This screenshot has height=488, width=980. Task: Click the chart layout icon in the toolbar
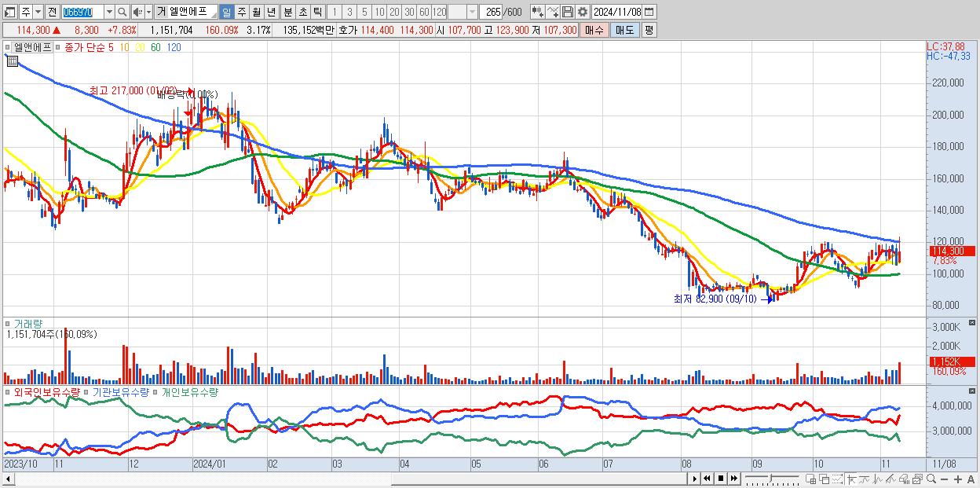(x=9, y=12)
